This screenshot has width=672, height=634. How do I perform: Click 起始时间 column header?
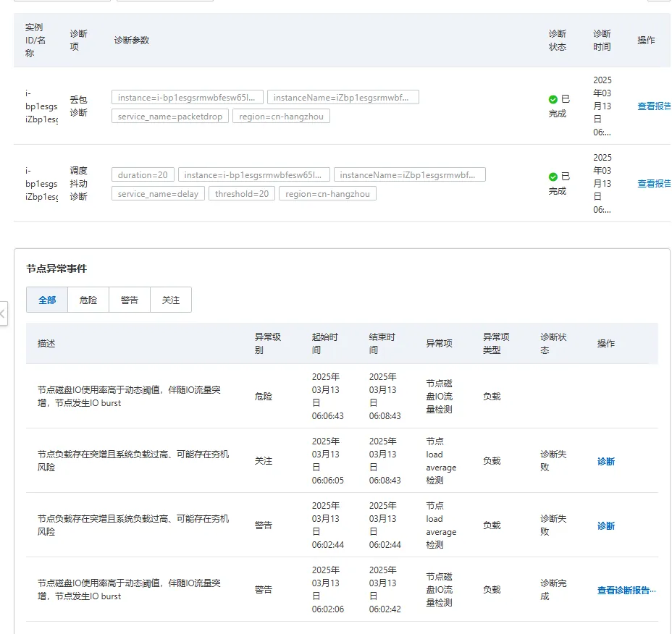(325, 344)
